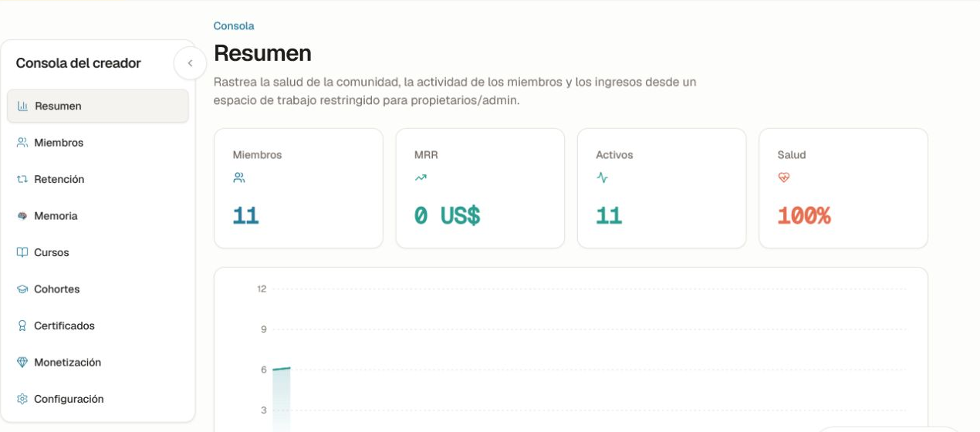Click the pulse icon in Activos card
980x432 pixels.
point(602,177)
